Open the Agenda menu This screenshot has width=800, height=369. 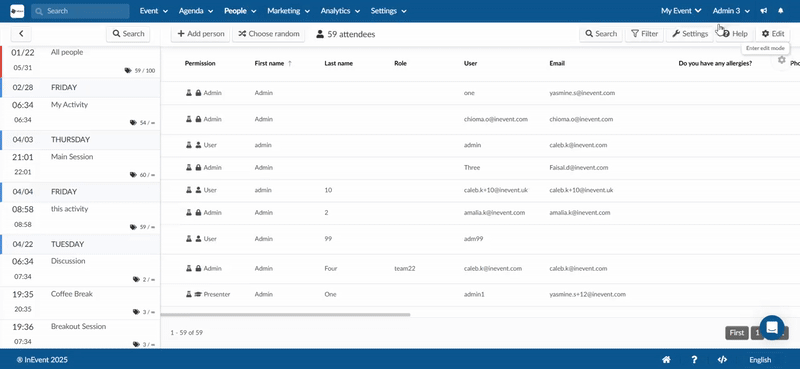196,11
